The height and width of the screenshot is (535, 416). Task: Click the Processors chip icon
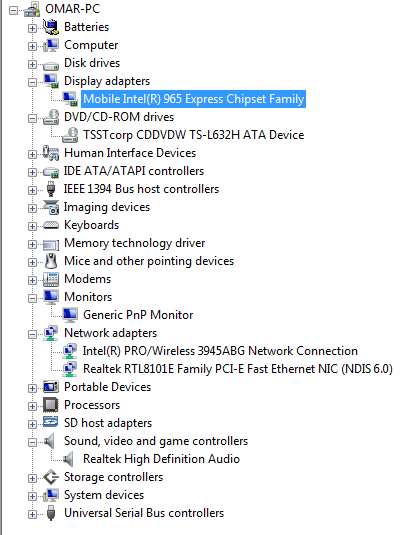point(51,405)
